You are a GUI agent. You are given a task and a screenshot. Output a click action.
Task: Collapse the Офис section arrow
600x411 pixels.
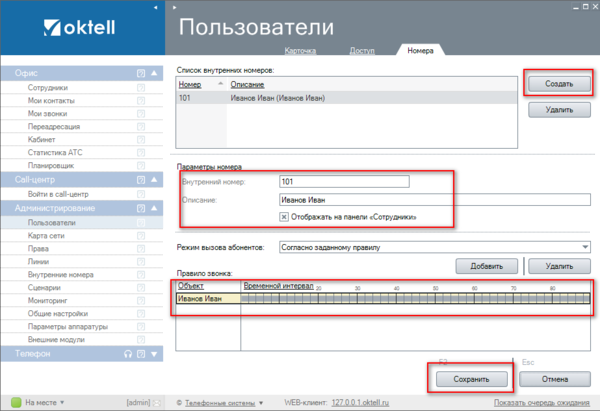(x=153, y=73)
